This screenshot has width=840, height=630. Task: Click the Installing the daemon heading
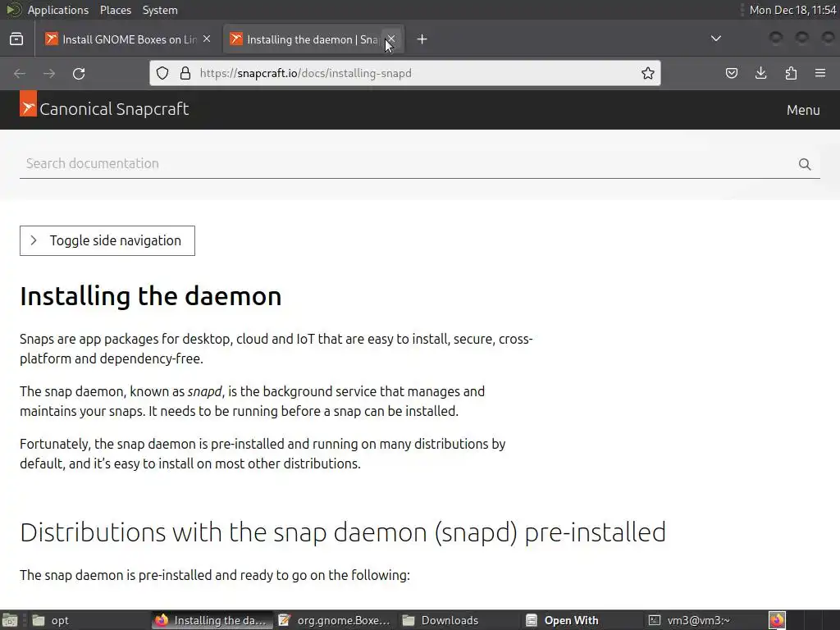click(x=151, y=295)
